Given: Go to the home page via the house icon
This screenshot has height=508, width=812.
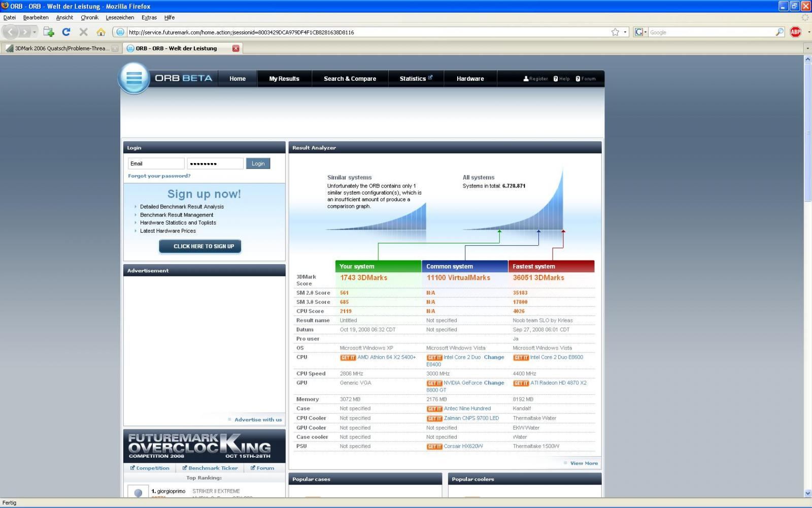Looking at the screenshot, I should click(101, 32).
